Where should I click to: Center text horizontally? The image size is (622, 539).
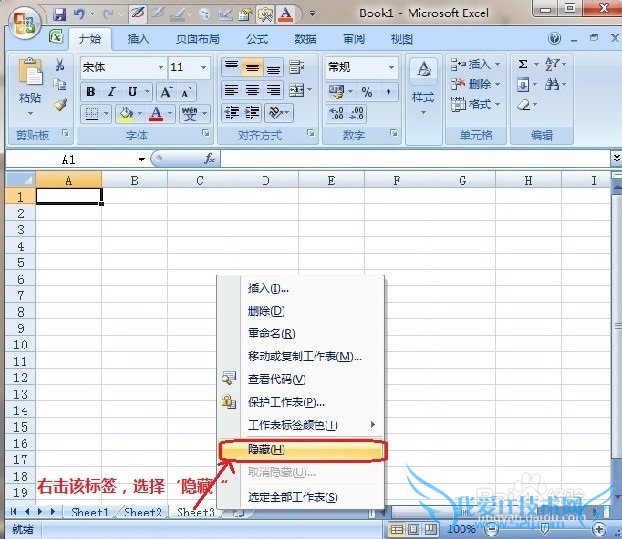click(x=253, y=91)
